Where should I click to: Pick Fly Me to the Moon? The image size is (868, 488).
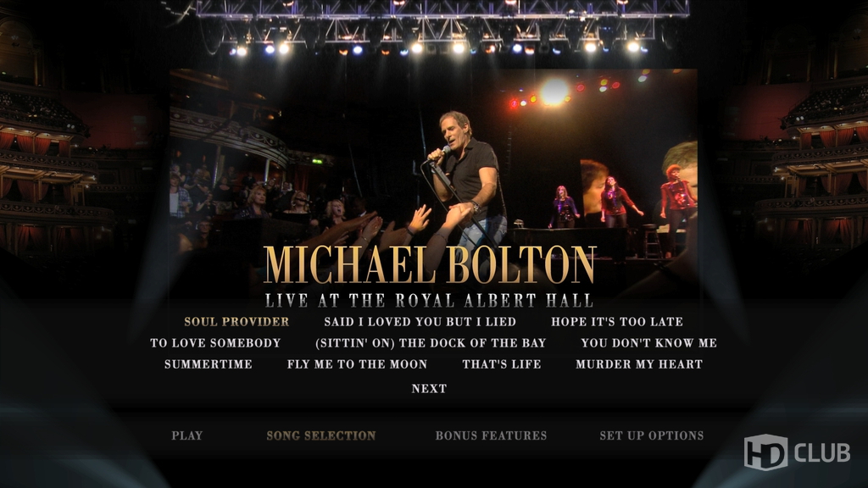[x=357, y=364]
